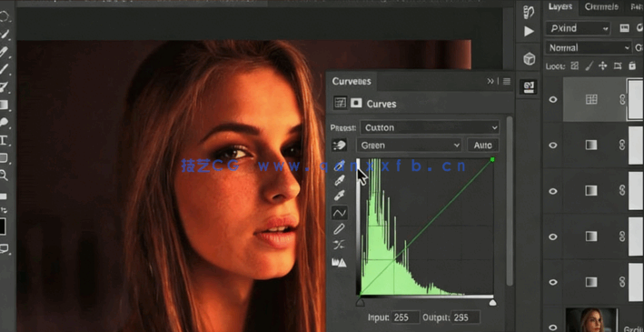
Task: Click the Input value field
Action: (405, 317)
